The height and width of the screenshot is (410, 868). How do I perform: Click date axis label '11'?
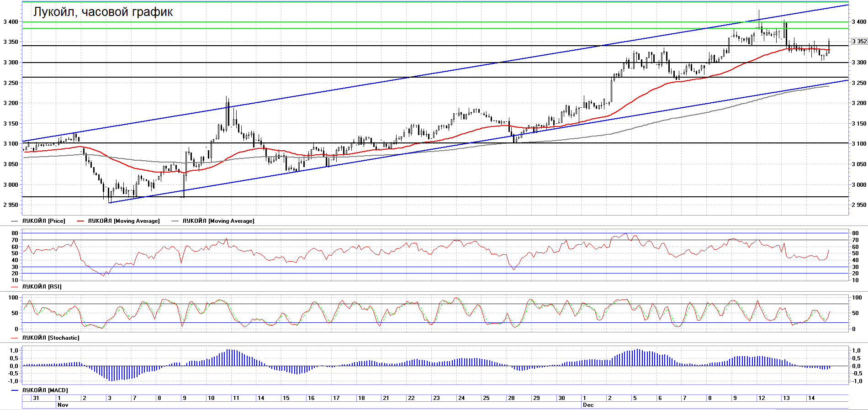tap(236, 398)
